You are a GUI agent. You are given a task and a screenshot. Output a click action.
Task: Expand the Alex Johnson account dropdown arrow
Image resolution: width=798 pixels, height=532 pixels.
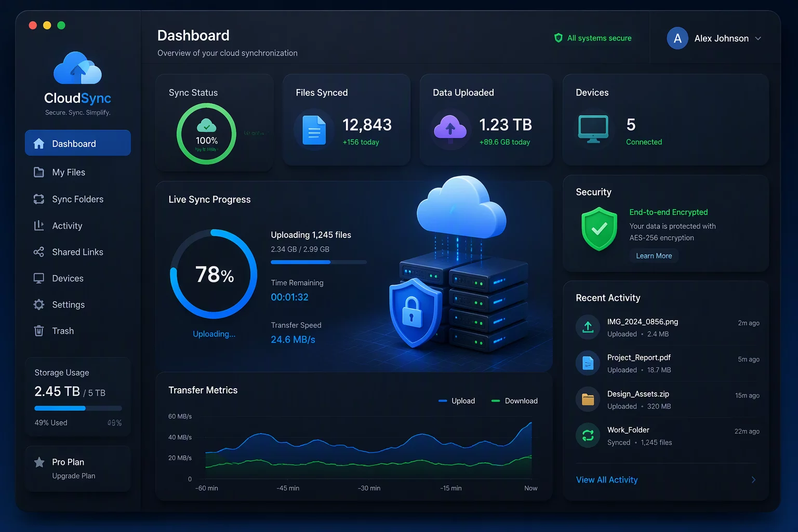(x=758, y=38)
